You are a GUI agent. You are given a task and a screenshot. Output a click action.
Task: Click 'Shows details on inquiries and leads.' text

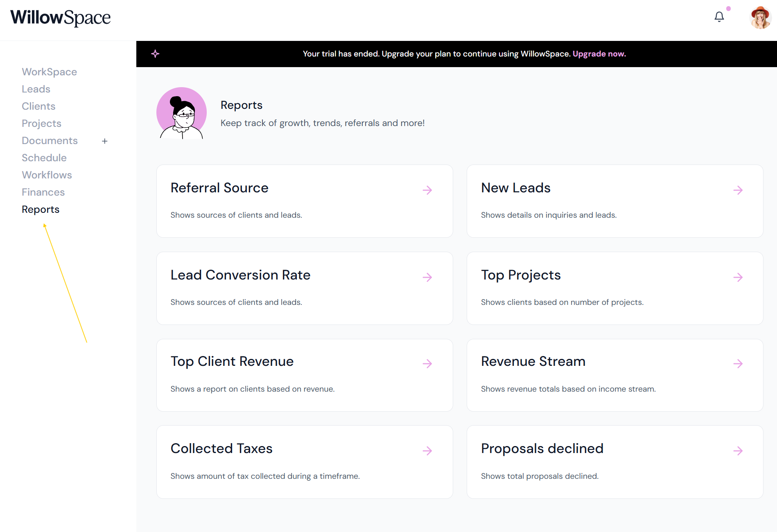click(x=549, y=215)
